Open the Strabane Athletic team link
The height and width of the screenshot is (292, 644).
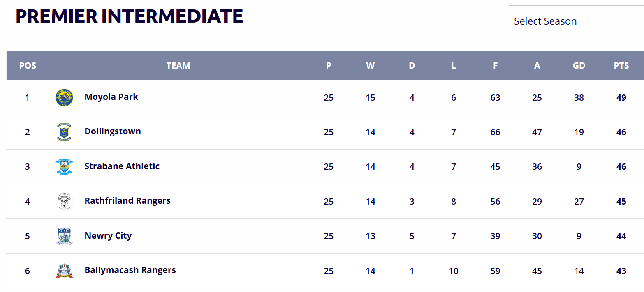pos(122,166)
